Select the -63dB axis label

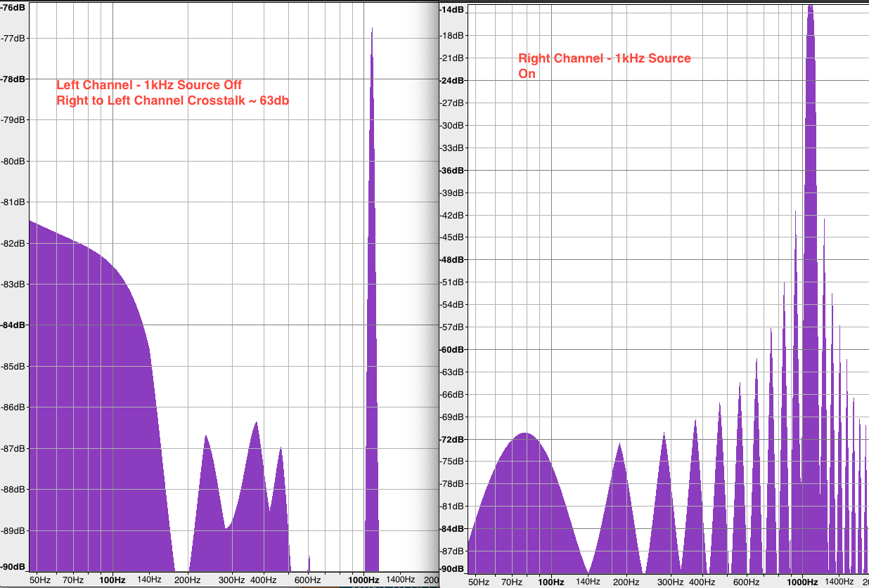tap(451, 372)
